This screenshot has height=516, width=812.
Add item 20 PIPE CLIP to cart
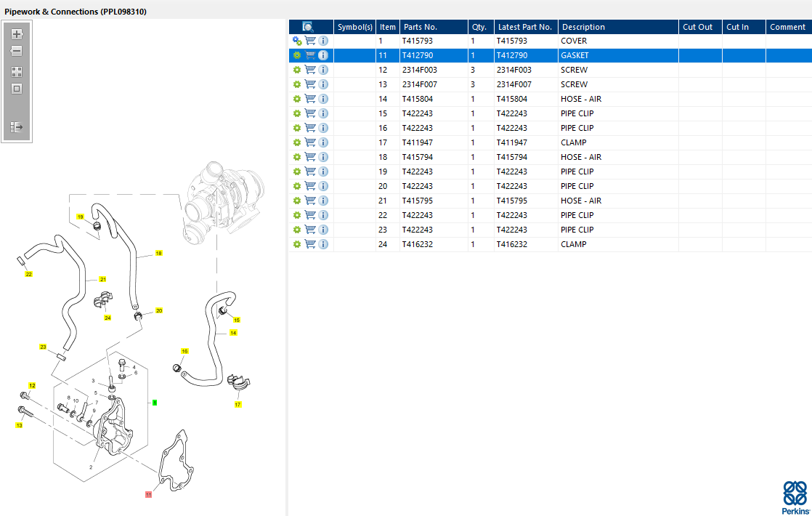tap(310, 185)
